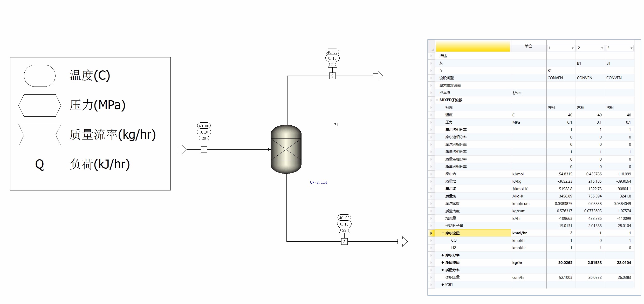Click stream 3 pressure tag 0.10
This screenshot has height=304, width=644.
[344, 224]
